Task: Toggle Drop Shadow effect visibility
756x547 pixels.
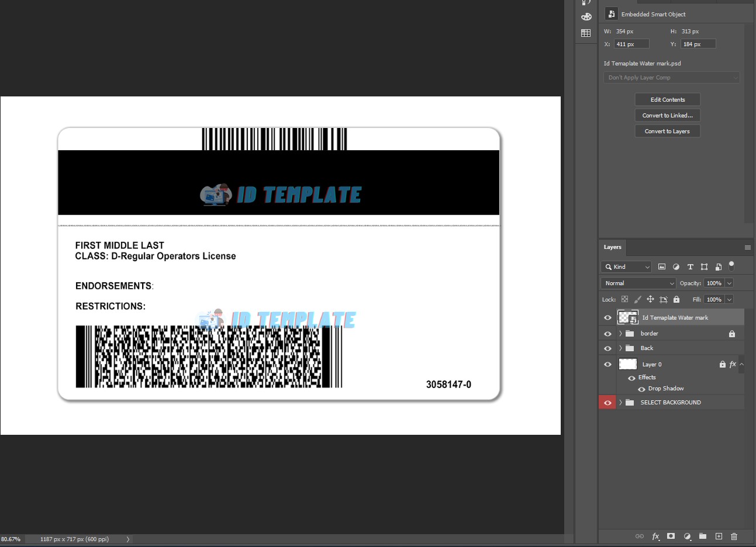Action: (x=641, y=389)
